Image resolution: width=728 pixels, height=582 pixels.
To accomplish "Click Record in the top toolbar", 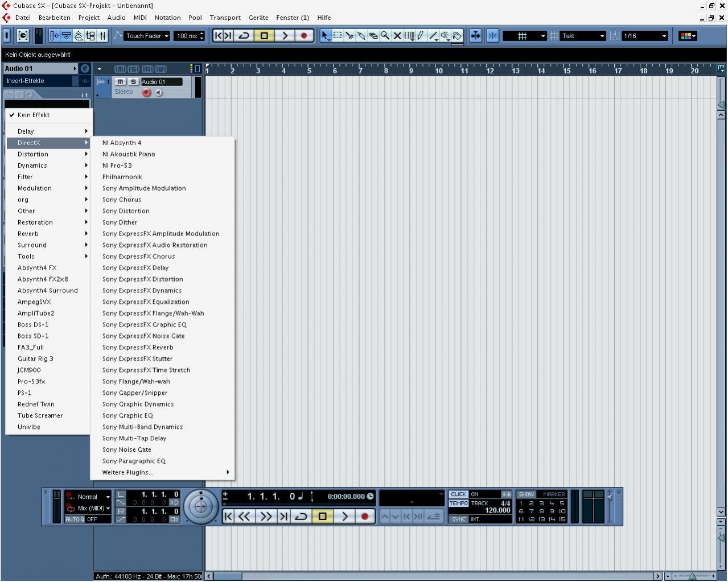I will pyautogui.click(x=304, y=36).
